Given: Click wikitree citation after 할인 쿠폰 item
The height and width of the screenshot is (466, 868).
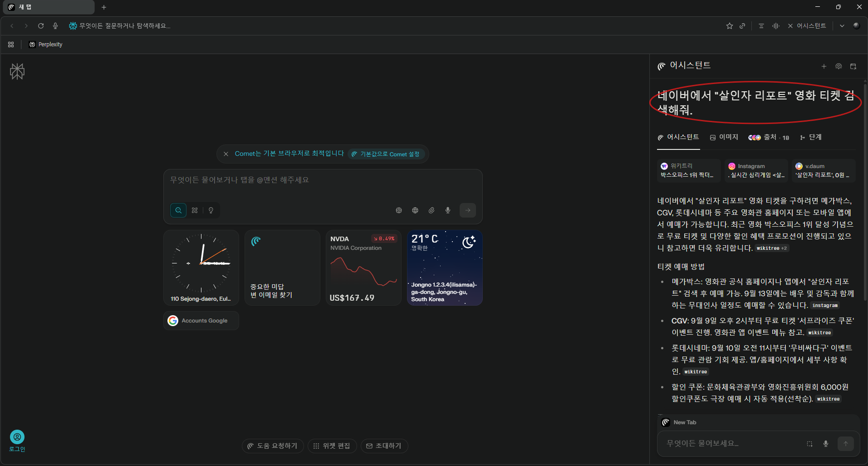Looking at the screenshot, I should pyautogui.click(x=828, y=399).
